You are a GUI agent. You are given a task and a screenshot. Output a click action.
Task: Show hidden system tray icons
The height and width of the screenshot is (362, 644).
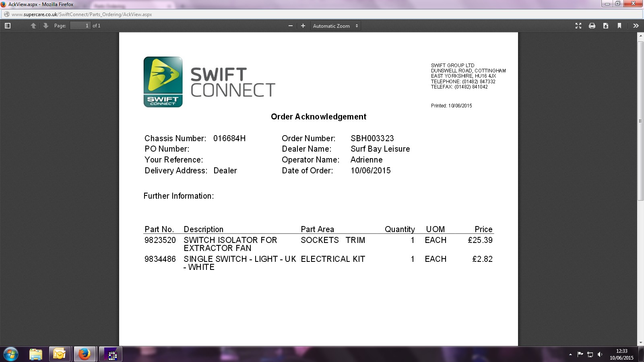[570, 354]
